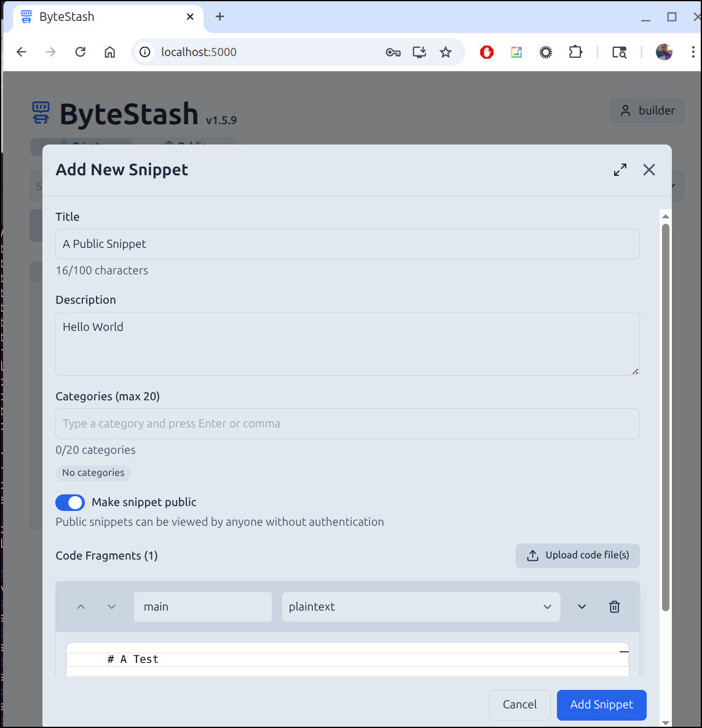Viewport: 702px width, 728px height.
Task: Click the Title input field
Action: point(347,244)
